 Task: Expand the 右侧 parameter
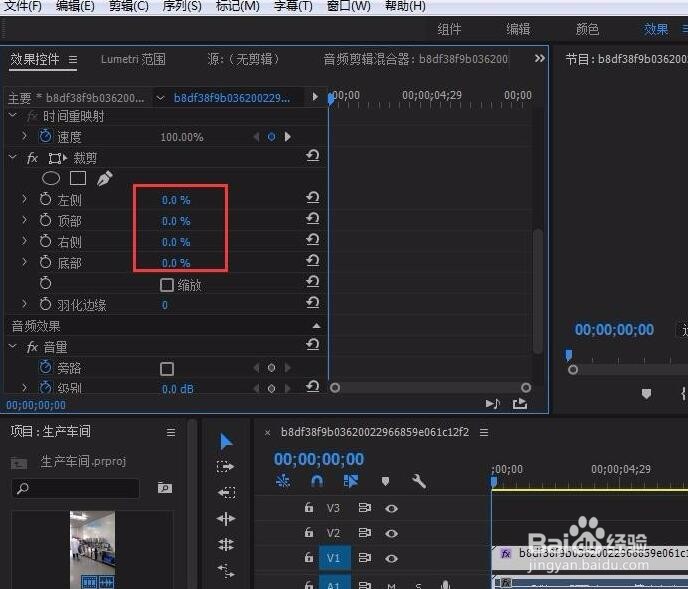point(24,241)
